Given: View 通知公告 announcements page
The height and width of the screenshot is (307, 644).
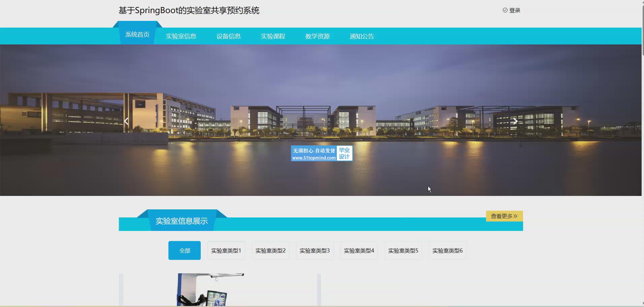Looking at the screenshot, I should click(362, 36).
